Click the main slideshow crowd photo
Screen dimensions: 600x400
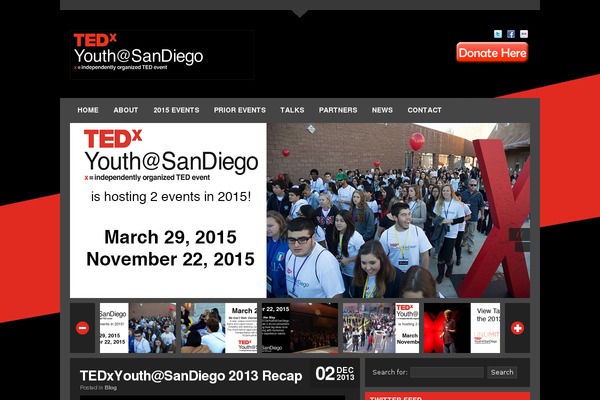tap(398, 210)
